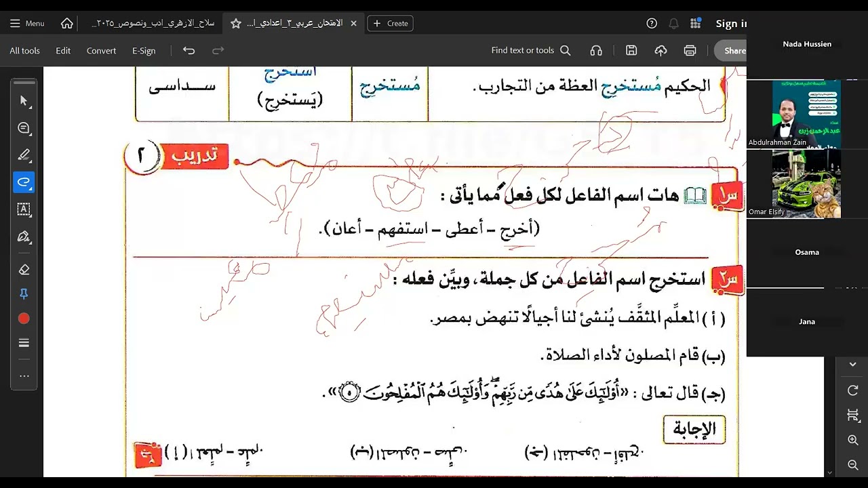
Task: Close the الامتحان_عربي document tab
Action: click(x=353, y=23)
